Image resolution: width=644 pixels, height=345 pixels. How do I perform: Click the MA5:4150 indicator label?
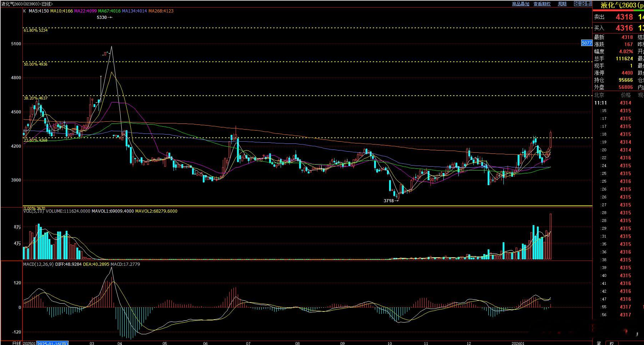pos(39,11)
